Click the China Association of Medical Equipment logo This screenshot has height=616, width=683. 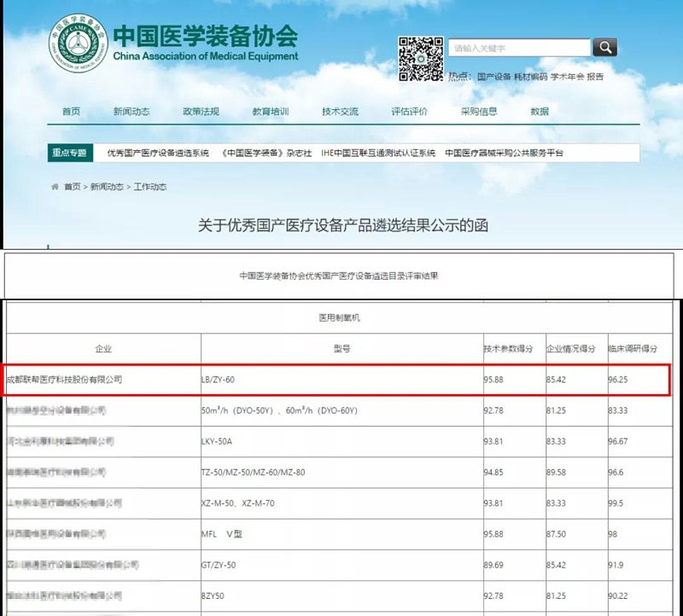(x=79, y=44)
